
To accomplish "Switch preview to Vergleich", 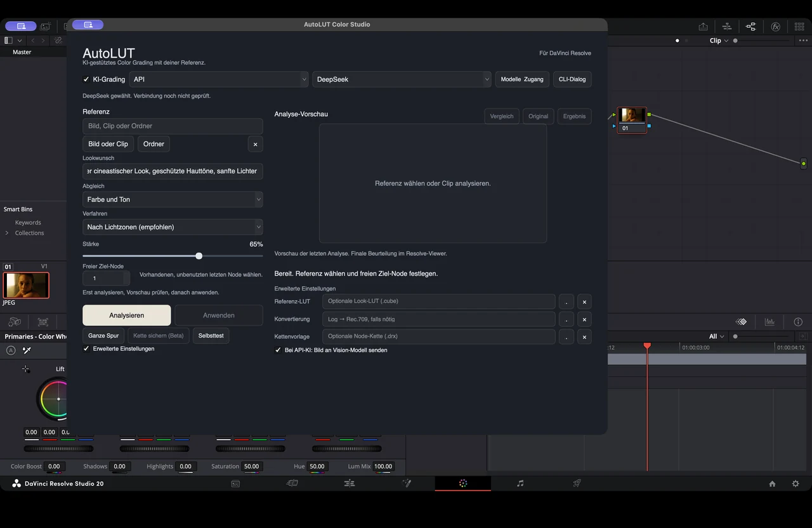I will pos(502,116).
